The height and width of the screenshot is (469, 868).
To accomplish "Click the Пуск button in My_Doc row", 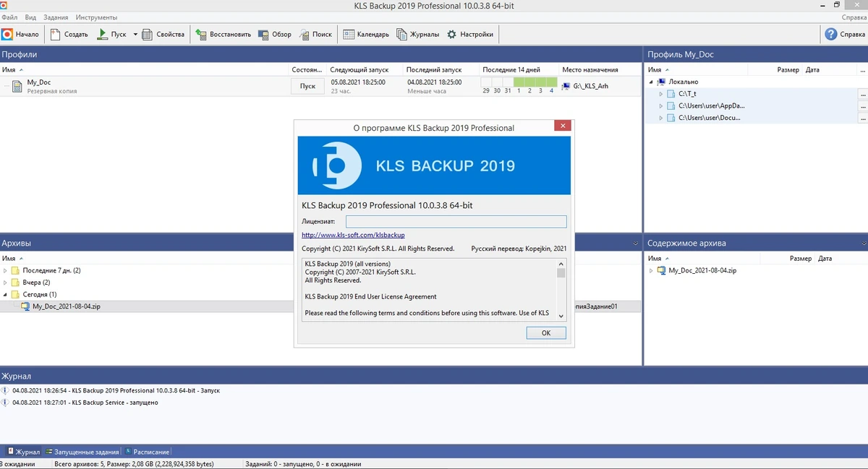I will [307, 86].
